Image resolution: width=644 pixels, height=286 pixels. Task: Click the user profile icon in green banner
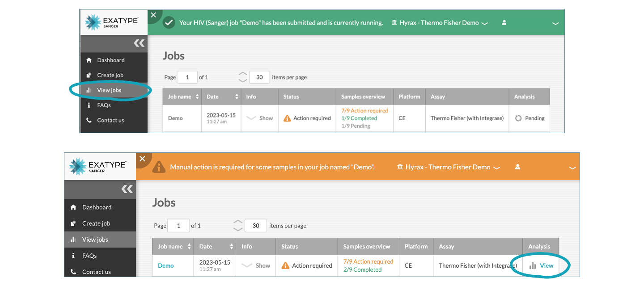coord(504,22)
